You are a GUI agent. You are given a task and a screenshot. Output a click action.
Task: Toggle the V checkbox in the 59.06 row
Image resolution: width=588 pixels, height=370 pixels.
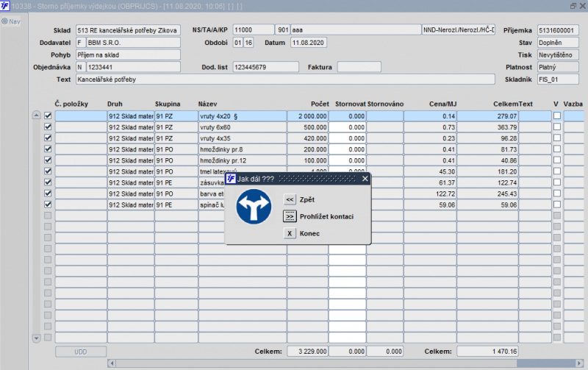tap(557, 204)
